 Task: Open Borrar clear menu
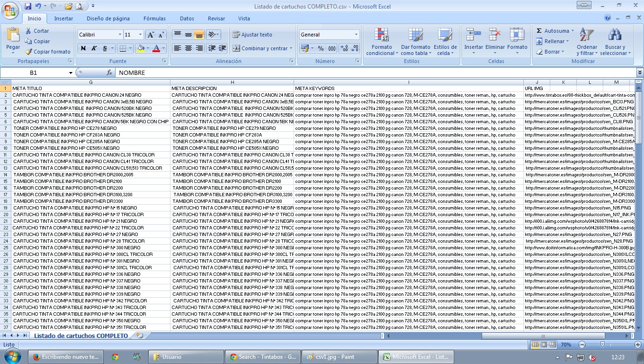(550, 52)
